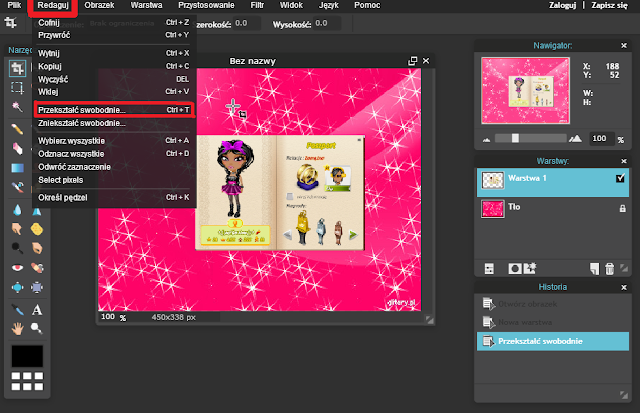Viewport: 640px width, 413px height.
Task: Open the Przystosowanie menu
Action: pos(206,5)
